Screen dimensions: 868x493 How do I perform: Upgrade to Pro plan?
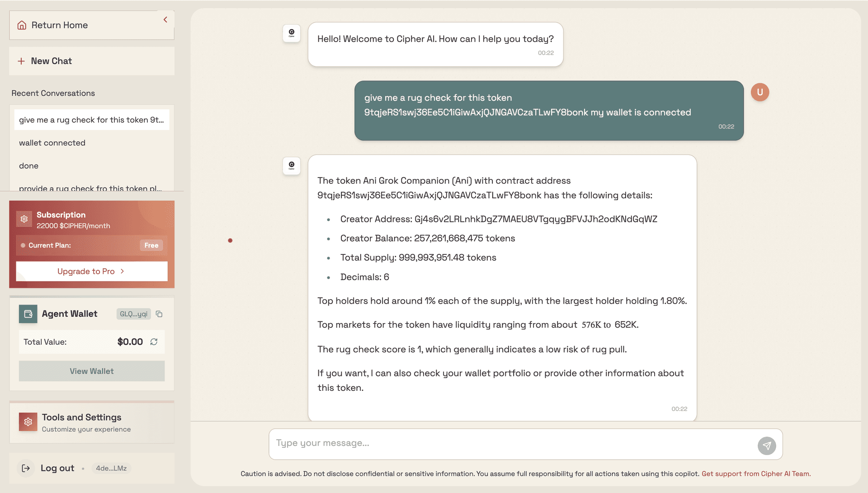coord(91,271)
